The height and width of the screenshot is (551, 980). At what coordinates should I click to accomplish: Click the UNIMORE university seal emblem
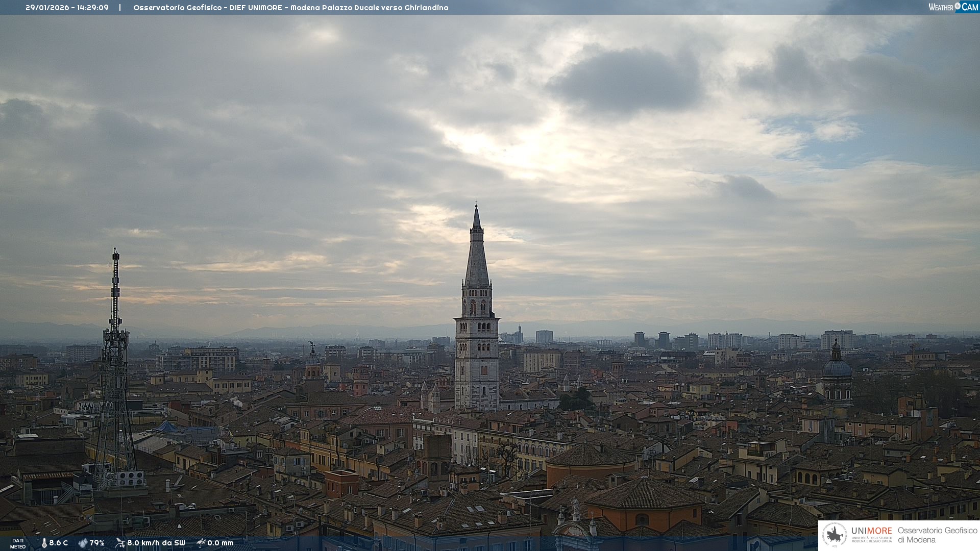835,535
